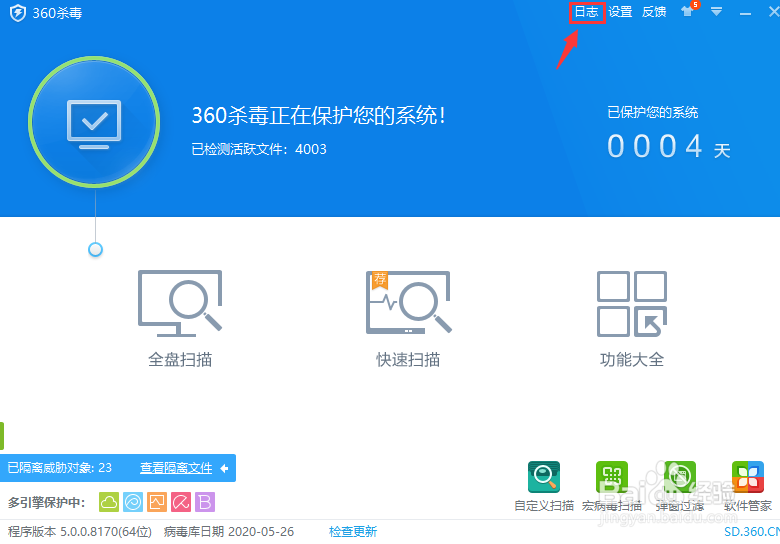Click 已隔离威胁对象: 23 text
The image size is (780, 544).
point(60,468)
